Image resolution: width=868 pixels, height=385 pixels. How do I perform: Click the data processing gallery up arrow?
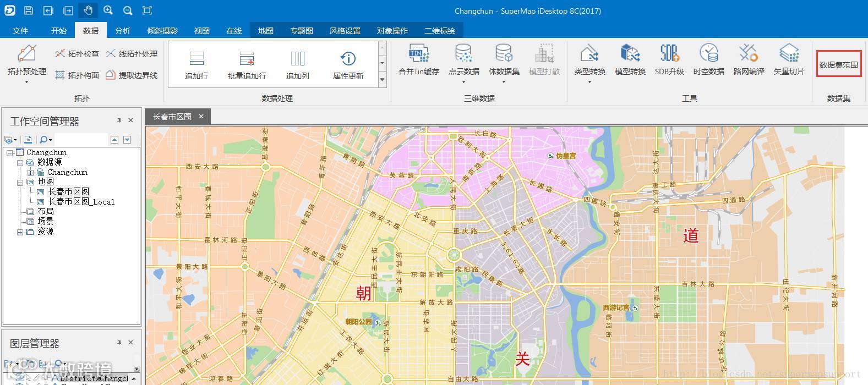tap(382, 47)
